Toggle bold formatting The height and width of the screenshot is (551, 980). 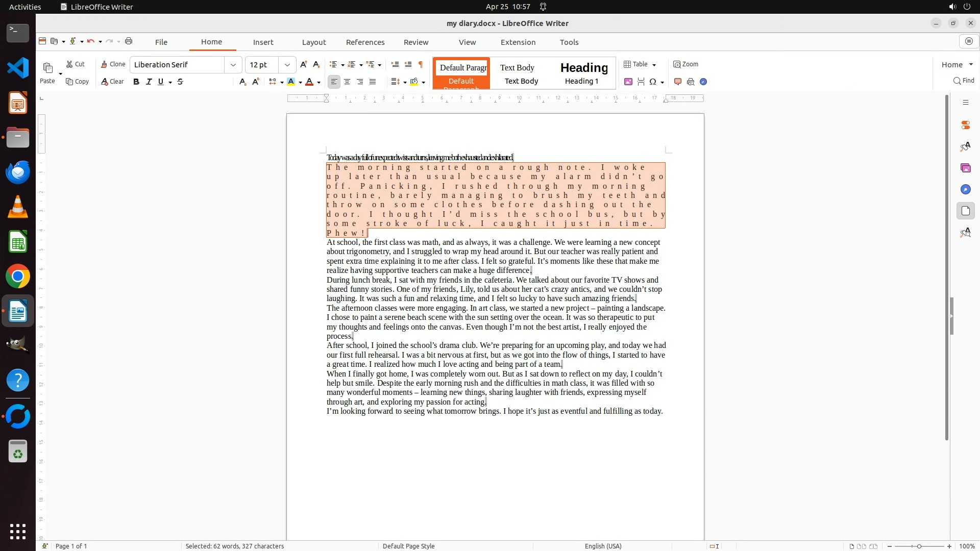[x=136, y=82]
